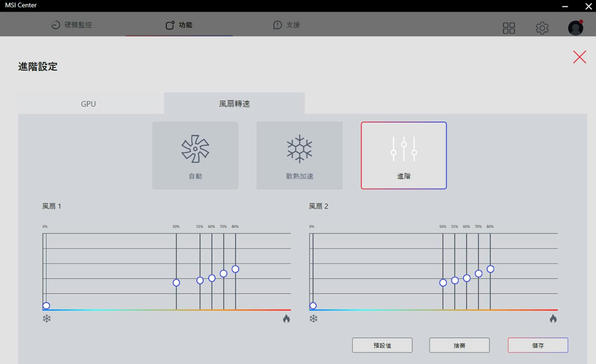Open settings gear icon
Screen dimensions: 596x364
click(542, 28)
